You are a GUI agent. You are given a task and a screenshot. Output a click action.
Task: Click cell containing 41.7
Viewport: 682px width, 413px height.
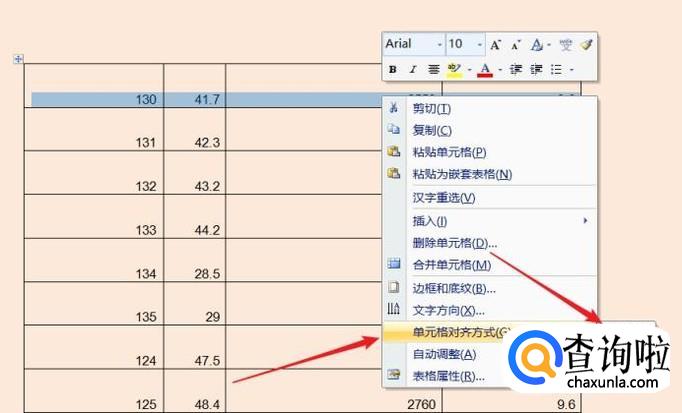point(194,86)
